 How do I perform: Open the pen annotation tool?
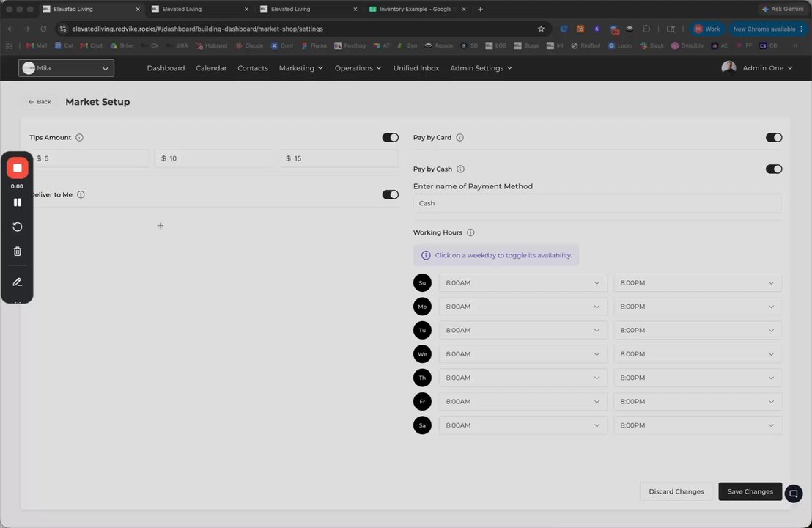tap(17, 282)
